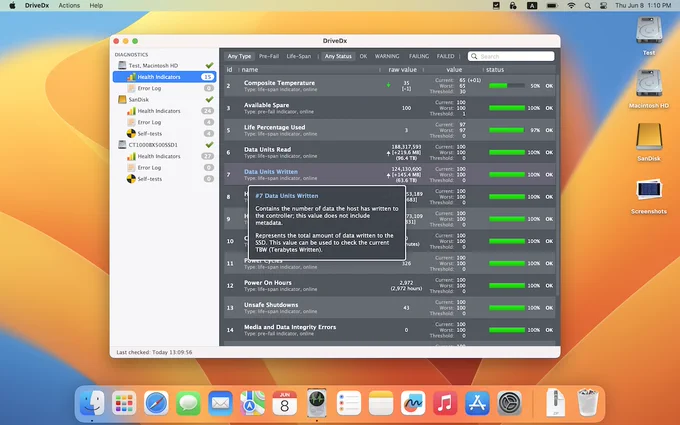Open Freeform from the Dock
This screenshot has width=680, height=425.
pos(413,403)
